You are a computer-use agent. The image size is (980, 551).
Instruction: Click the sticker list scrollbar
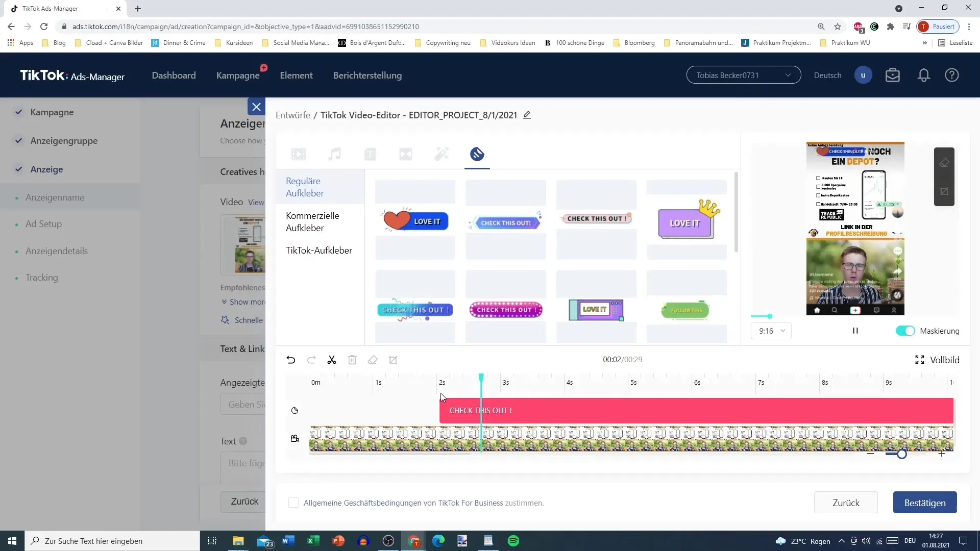(736, 212)
